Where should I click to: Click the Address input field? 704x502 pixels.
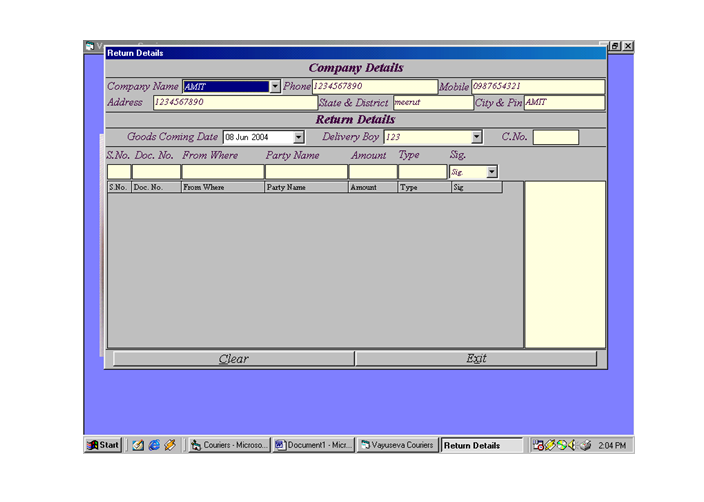235,102
